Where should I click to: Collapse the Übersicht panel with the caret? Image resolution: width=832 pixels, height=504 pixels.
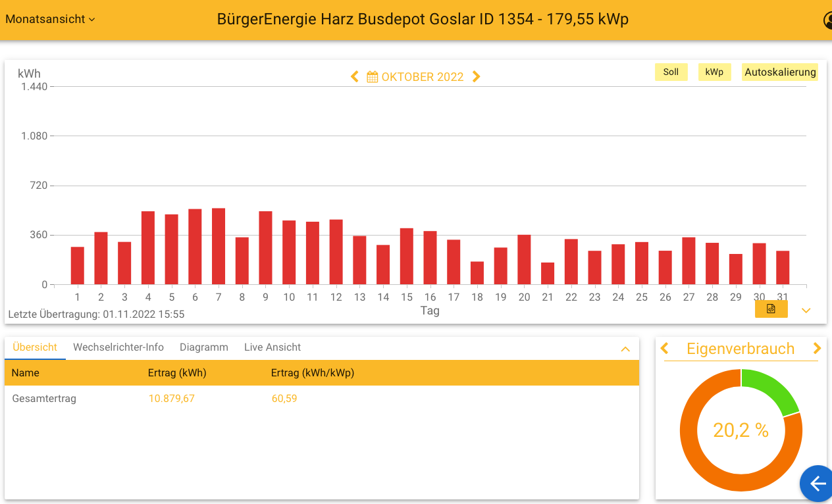[625, 349]
